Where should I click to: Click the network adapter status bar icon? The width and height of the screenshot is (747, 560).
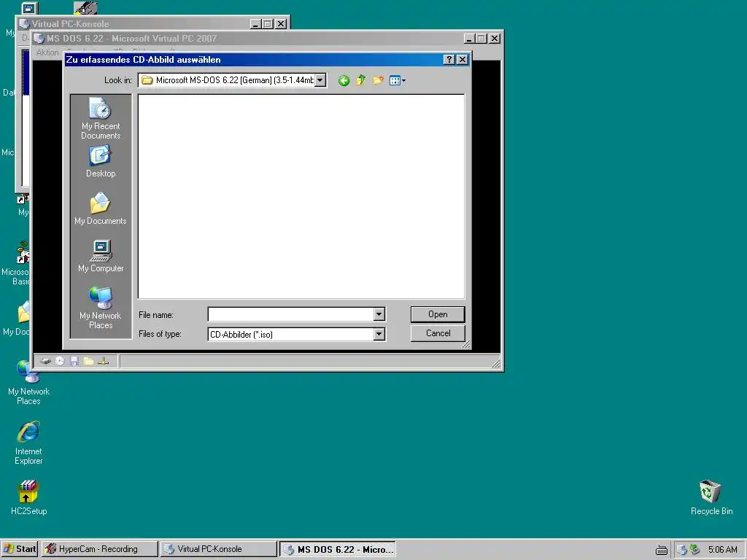tap(104, 361)
